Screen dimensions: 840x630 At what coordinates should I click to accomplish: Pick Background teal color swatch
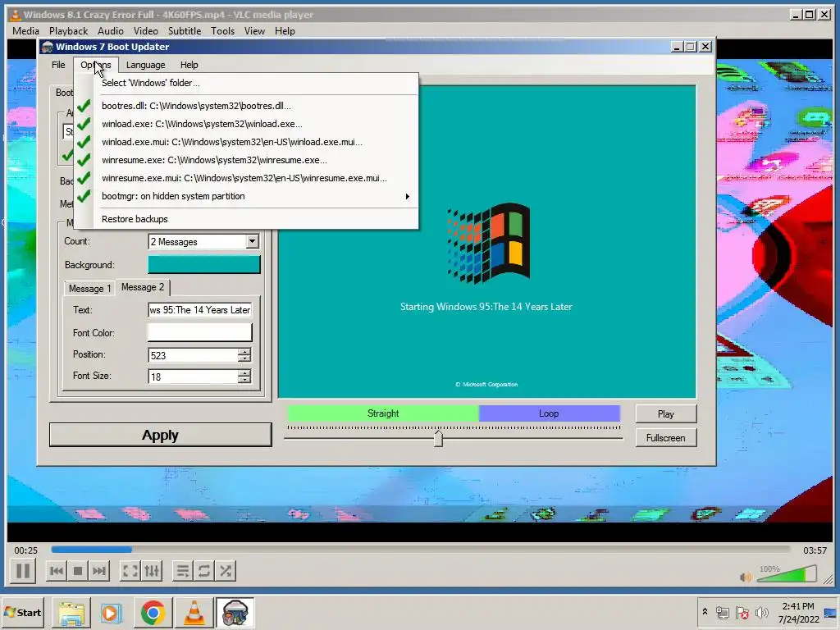pyautogui.click(x=203, y=265)
